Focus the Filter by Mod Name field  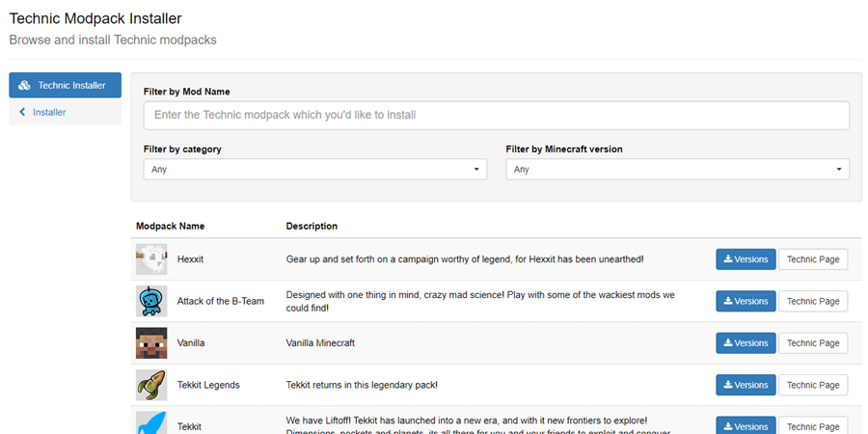[x=496, y=115]
